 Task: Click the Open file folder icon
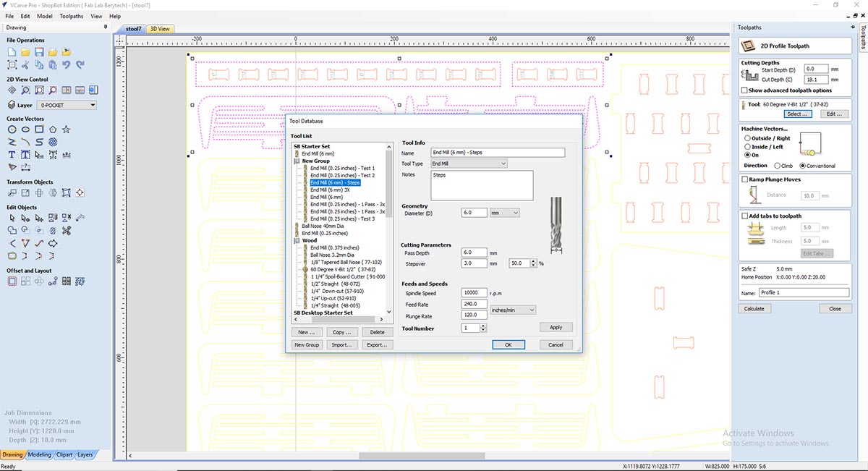(x=25, y=52)
